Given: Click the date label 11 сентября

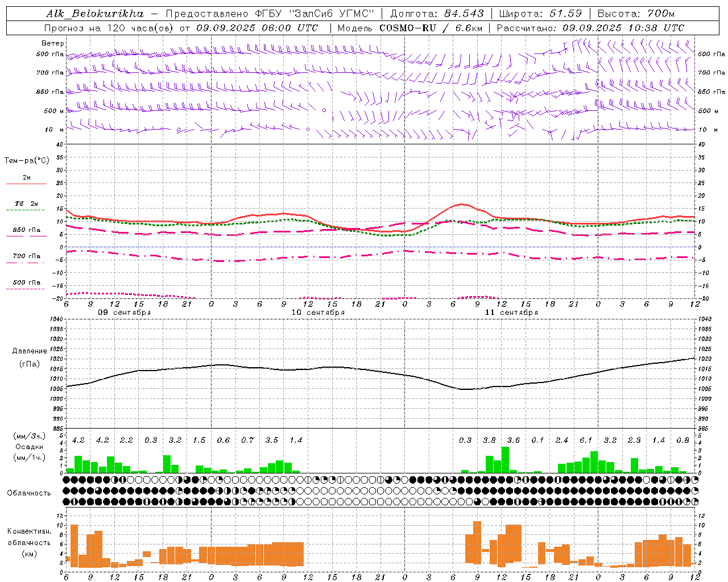Looking at the screenshot, I should [511, 313].
